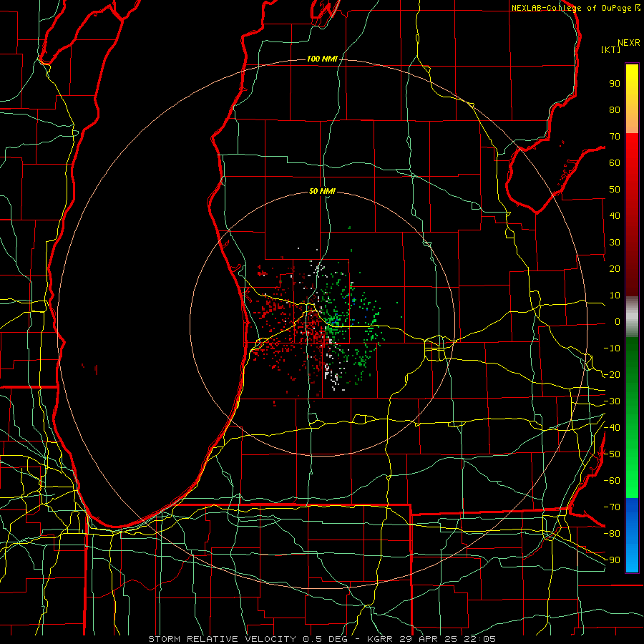The height and width of the screenshot is (644, 644).
Task: Click the "29 APR 25" date text
Action: click(430, 639)
